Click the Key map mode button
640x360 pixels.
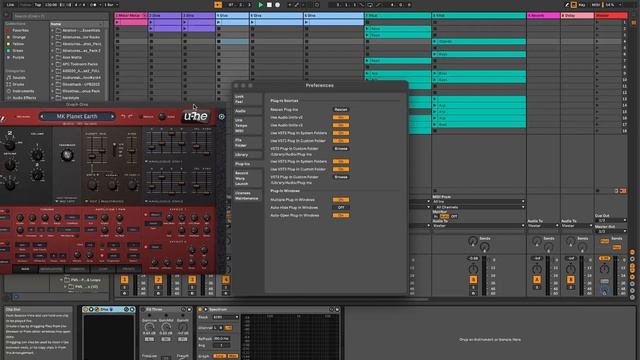pos(582,5)
